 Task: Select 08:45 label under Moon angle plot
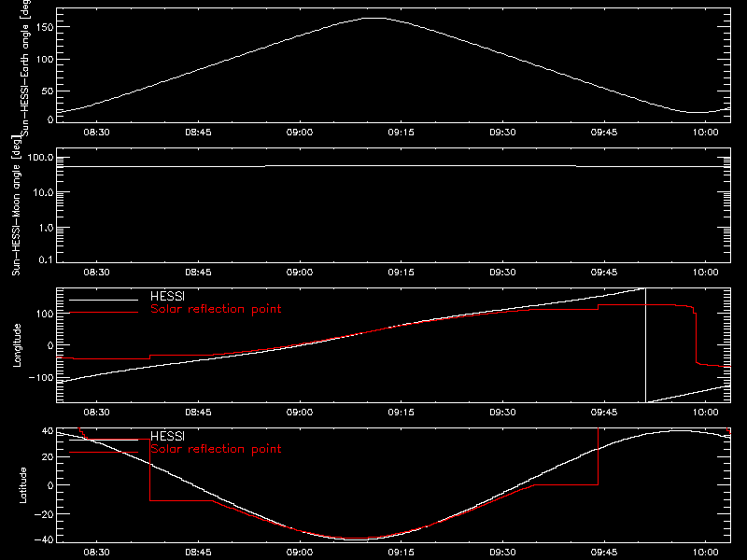(x=198, y=273)
